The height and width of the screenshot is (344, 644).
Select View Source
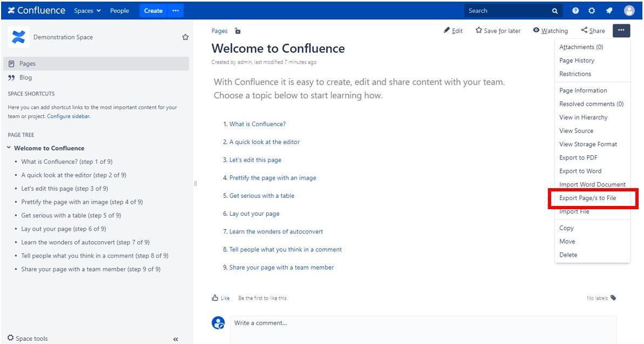coord(592,131)
